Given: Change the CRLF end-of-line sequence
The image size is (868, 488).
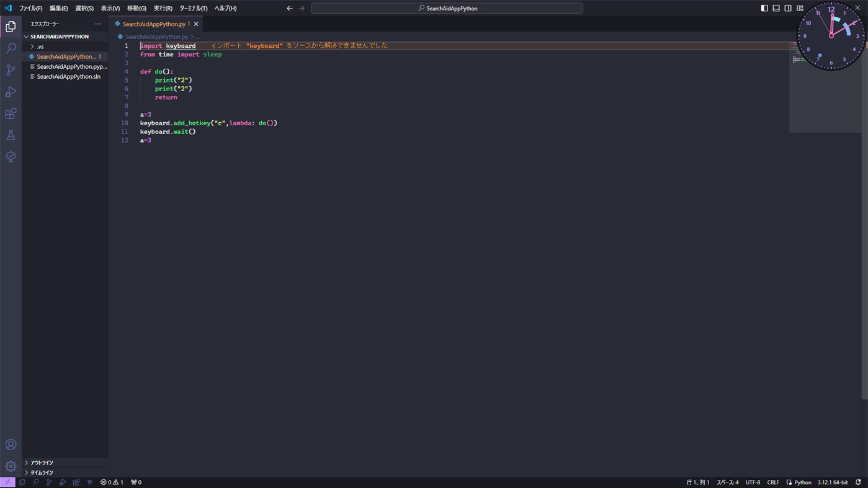Looking at the screenshot, I should (x=773, y=482).
